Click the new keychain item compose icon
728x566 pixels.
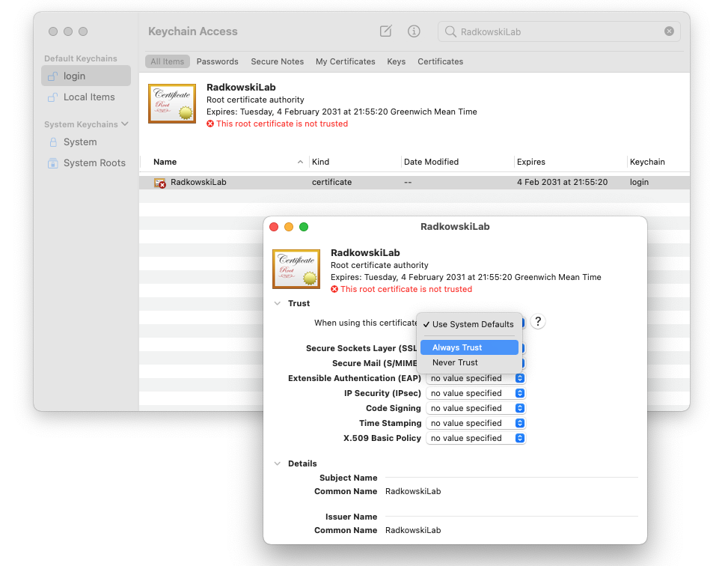(x=386, y=31)
